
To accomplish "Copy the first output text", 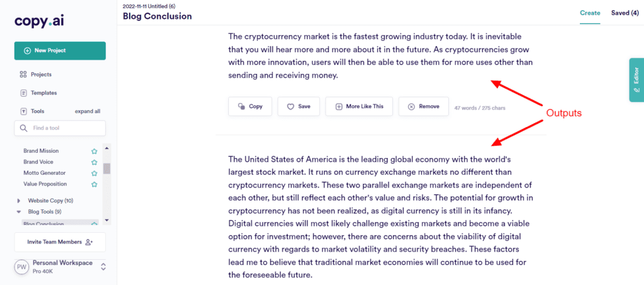I will point(250,106).
